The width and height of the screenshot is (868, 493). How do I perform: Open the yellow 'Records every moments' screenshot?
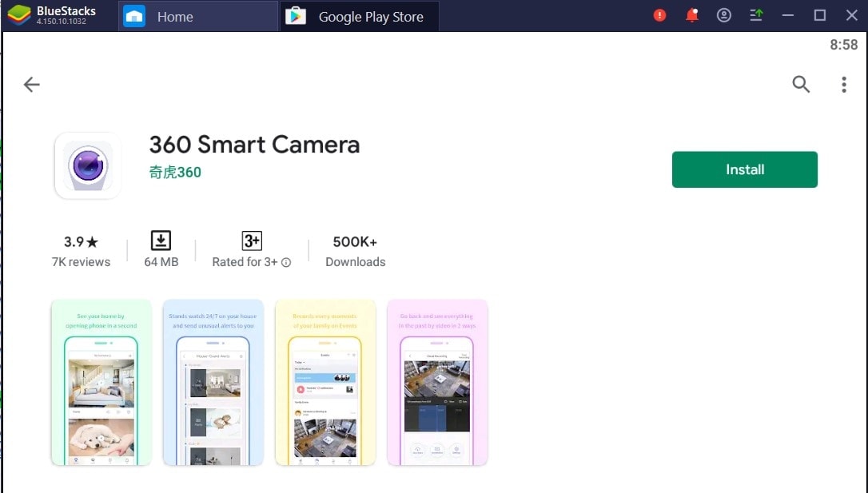tap(325, 383)
